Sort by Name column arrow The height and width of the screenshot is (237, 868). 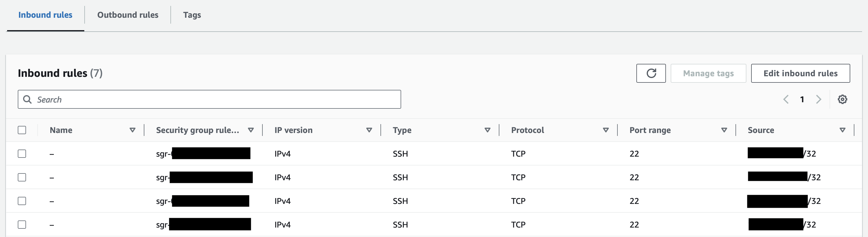click(x=133, y=130)
